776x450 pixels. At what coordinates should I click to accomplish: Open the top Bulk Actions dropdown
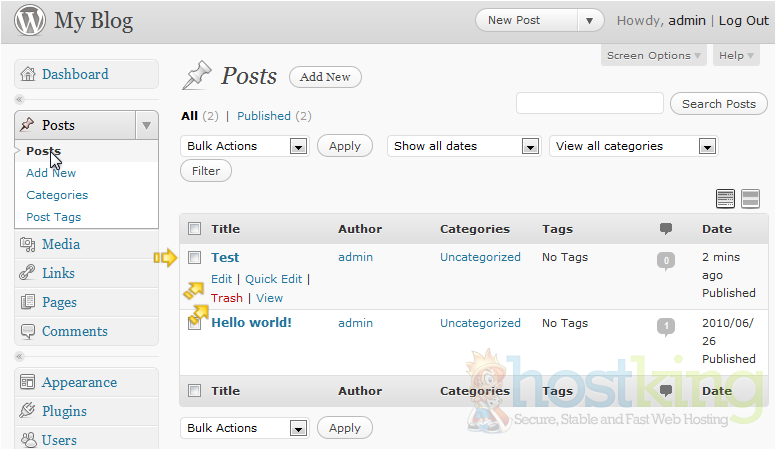click(245, 146)
